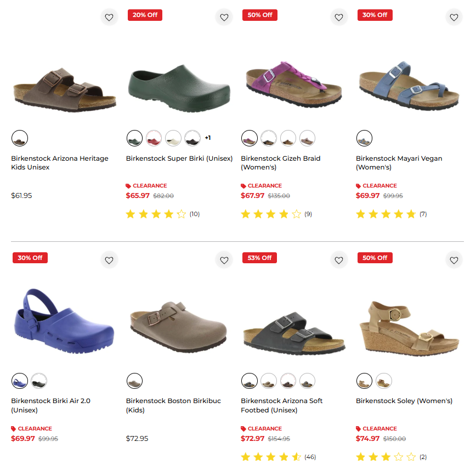The image size is (476, 470).
Task: Click heart icon on Super Birki clog
Action: [224, 18]
